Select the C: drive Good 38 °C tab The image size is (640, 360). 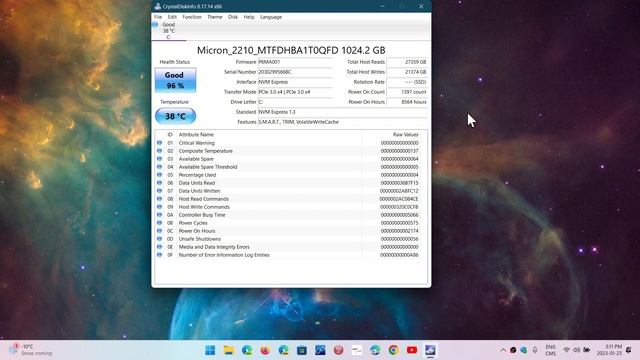click(x=168, y=31)
